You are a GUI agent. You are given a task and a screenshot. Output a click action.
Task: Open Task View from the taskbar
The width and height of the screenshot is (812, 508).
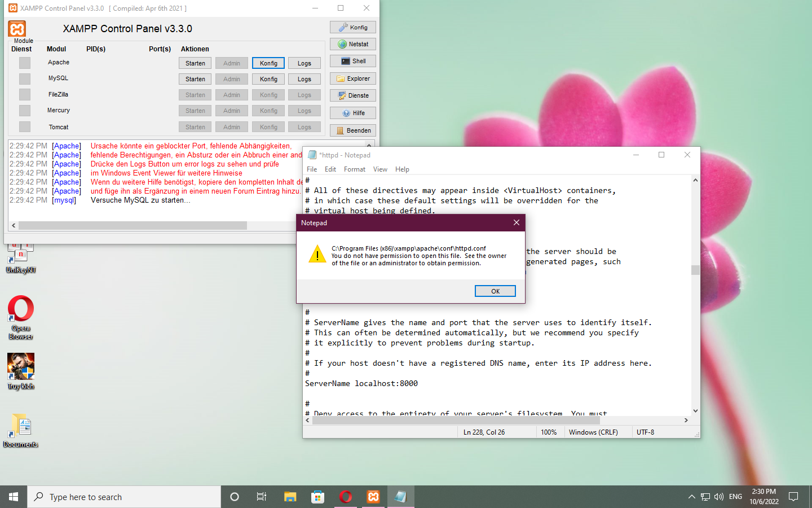tap(262, 497)
